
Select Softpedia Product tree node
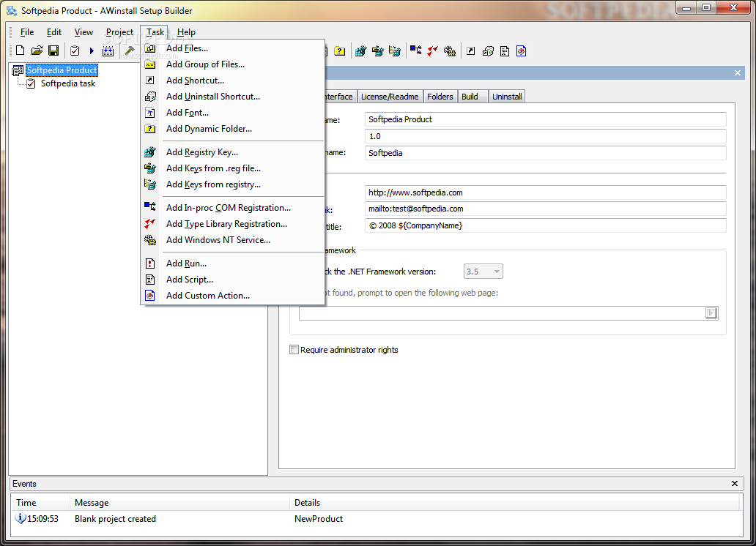[62, 70]
